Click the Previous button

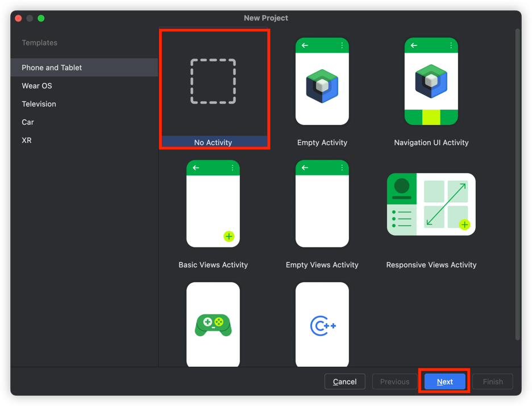point(394,382)
